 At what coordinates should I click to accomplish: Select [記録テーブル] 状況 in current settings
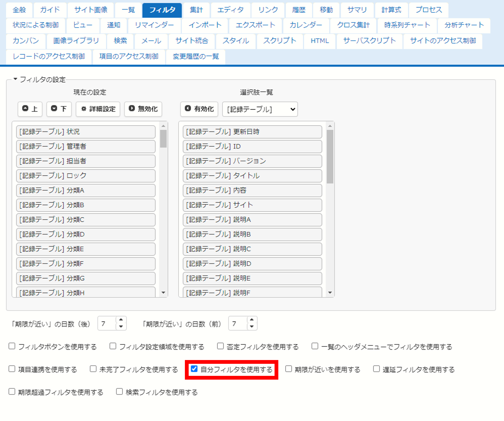tap(86, 132)
